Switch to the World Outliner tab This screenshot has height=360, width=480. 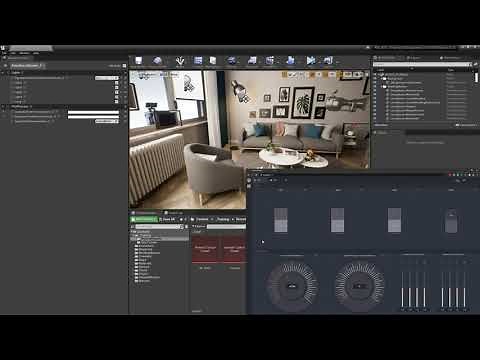pyautogui.click(x=386, y=58)
